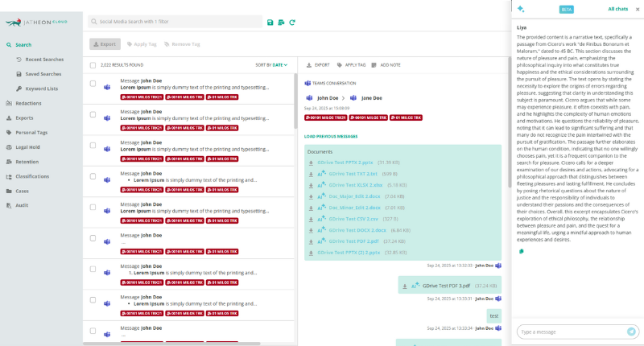The width and height of the screenshot is (644, 346).
Task: Expand the Search section in sidebar
Action: tap(24, 45)
